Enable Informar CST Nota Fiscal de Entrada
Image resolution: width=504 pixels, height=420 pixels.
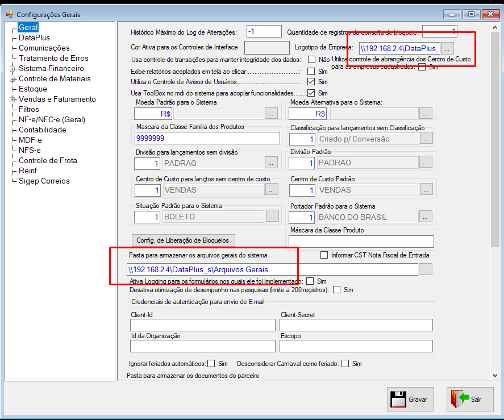[324, 255]
